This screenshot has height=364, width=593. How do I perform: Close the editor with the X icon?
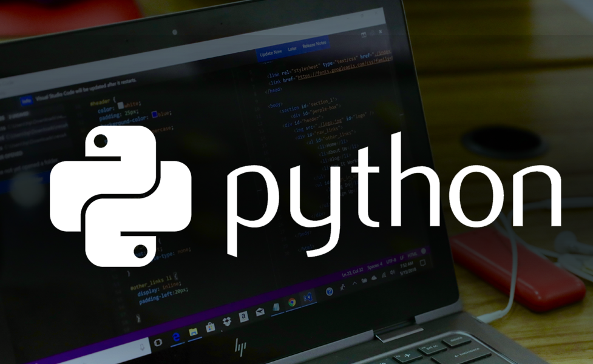(381, 32)
